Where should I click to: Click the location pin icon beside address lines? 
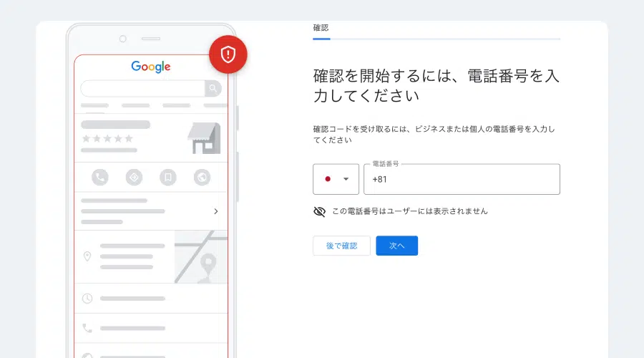point(87,256)
